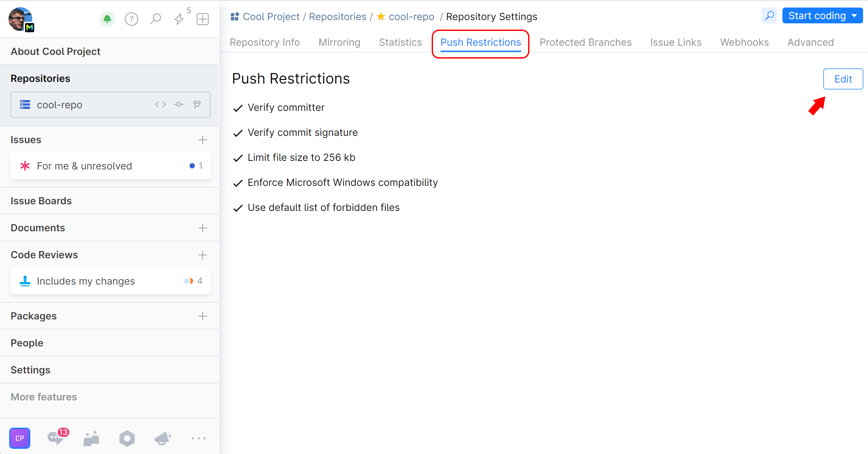
Task: Click the search icon in top navigation
Action: click(x=769, y=16)
